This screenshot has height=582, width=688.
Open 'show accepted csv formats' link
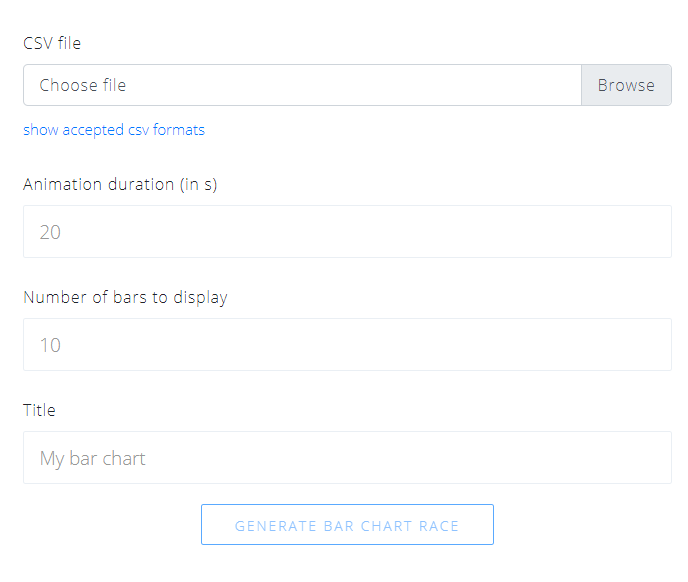[x=114, y=130]
